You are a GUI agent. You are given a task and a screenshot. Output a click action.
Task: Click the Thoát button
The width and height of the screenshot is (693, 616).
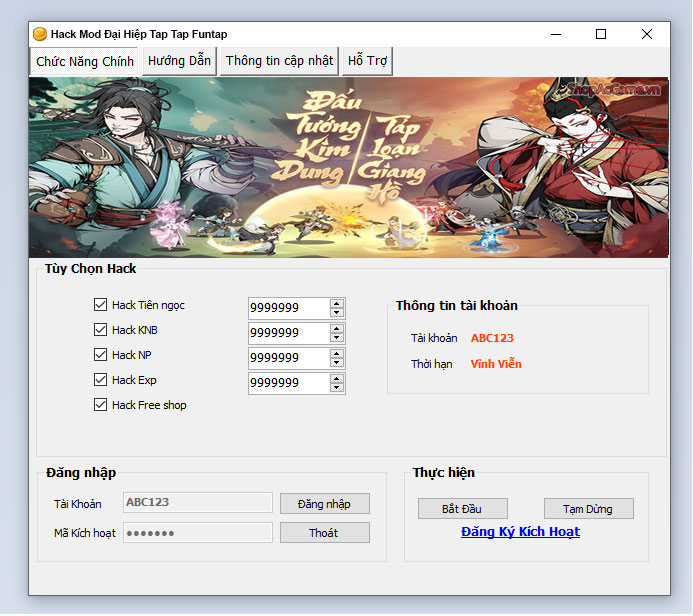325,533
